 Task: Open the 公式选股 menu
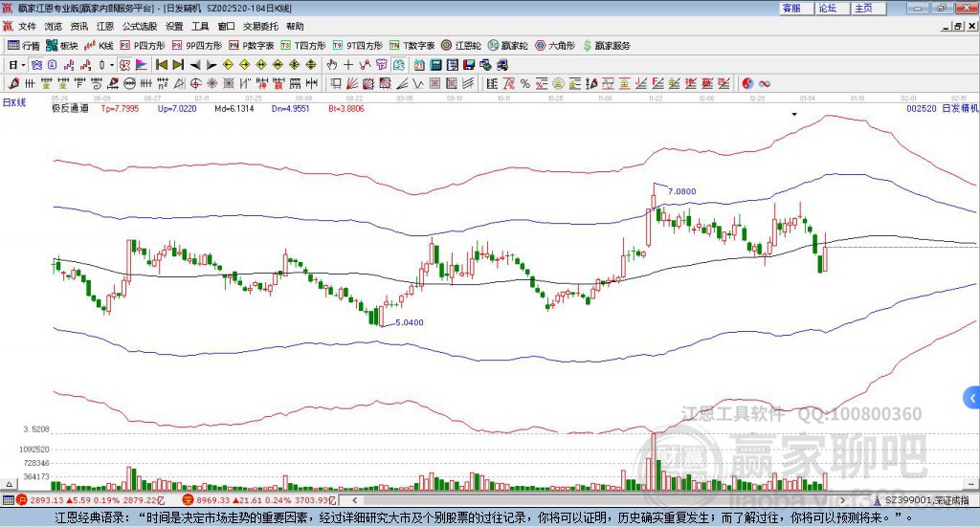point(140,26)
